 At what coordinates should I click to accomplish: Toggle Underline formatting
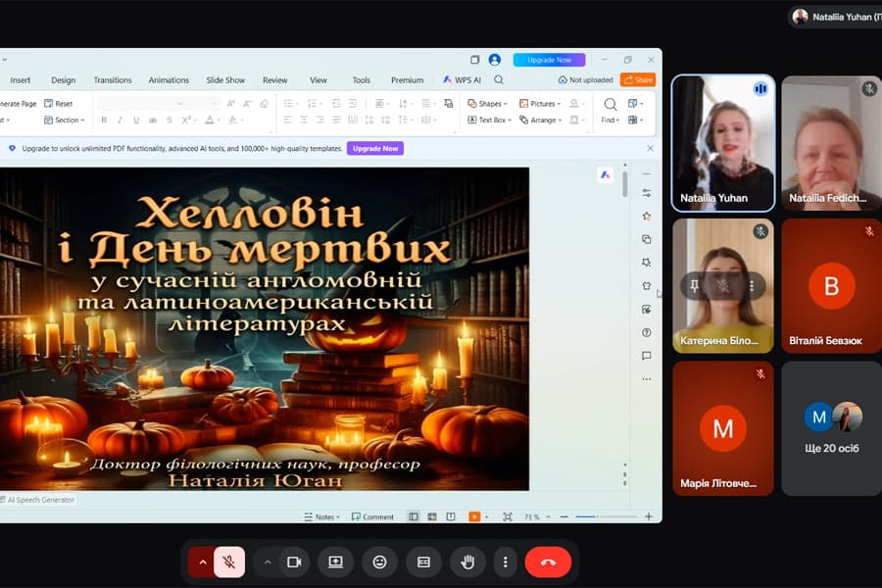click(136, 120)
